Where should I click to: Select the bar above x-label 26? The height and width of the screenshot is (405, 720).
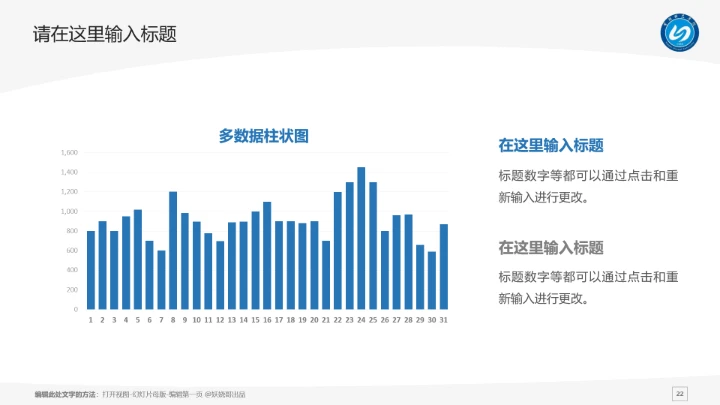[x=385, y=270]
